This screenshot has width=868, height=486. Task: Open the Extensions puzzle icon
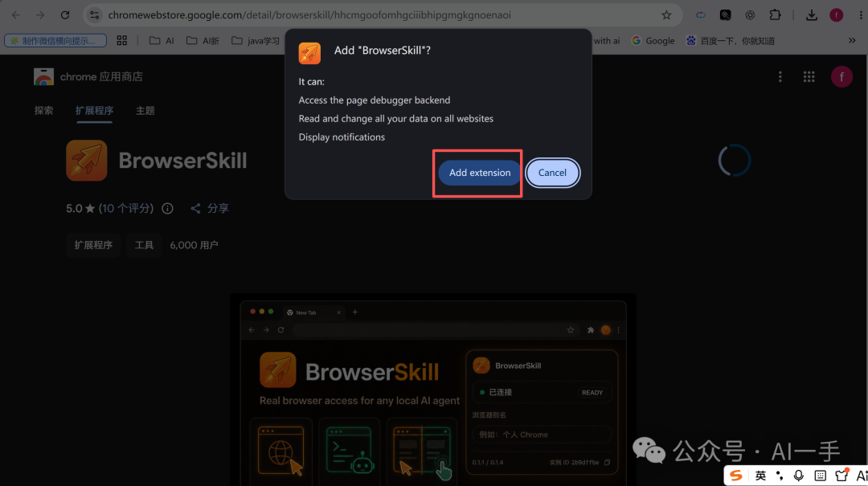tap(775, 15)
